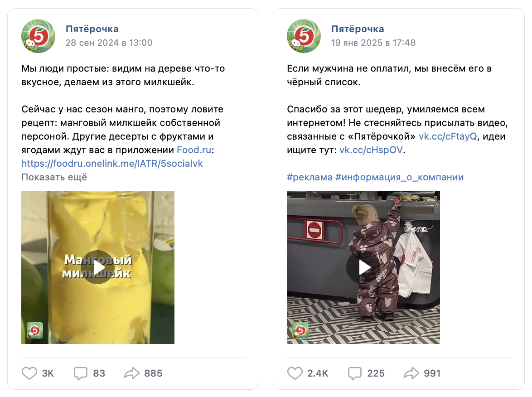532x397 pixels.
Task: Select the #информация_о_компании hashtag
Action: [399, 177]
